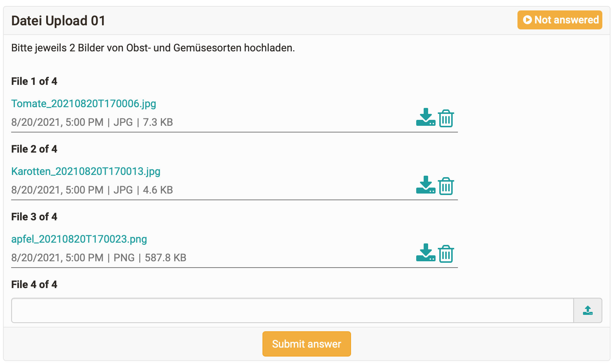The image size is (615, 364).
Task: Download the Tomate image file
Action: point(426,118)
